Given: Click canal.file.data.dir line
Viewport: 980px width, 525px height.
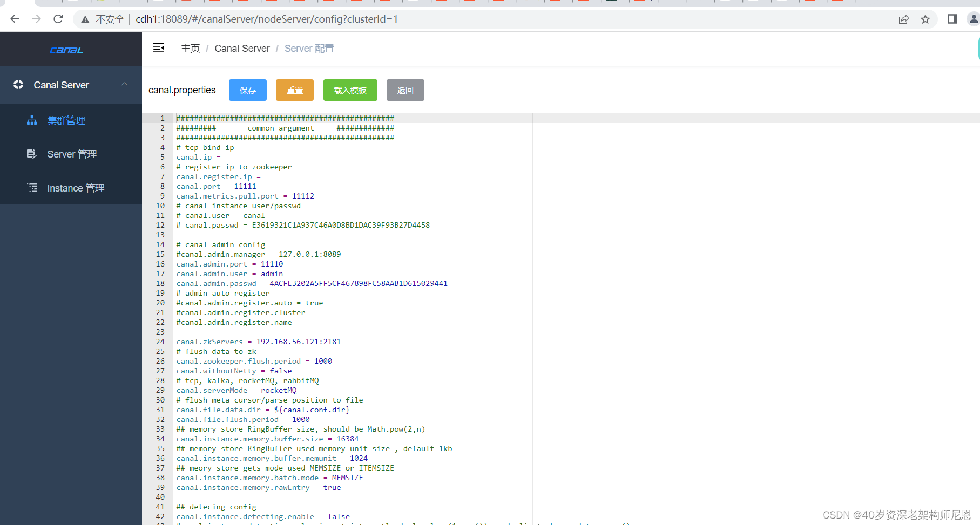Looking at the screenshot, I should point(263,410).
